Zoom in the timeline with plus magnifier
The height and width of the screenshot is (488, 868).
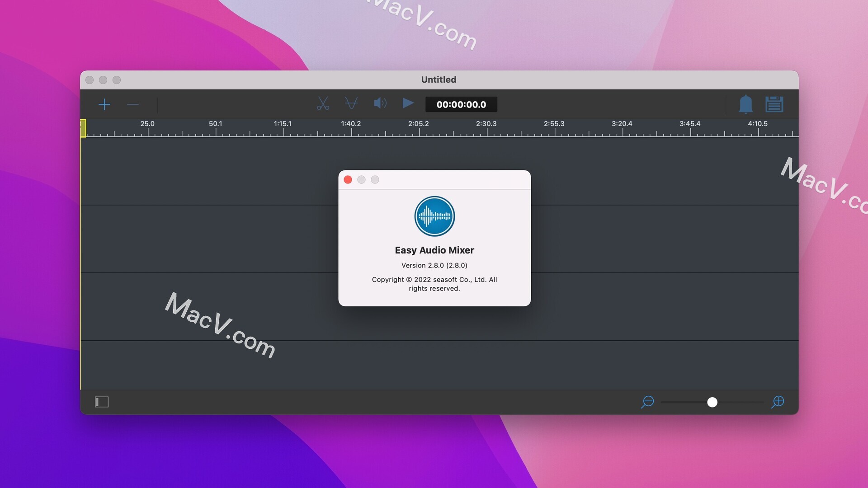778,402
